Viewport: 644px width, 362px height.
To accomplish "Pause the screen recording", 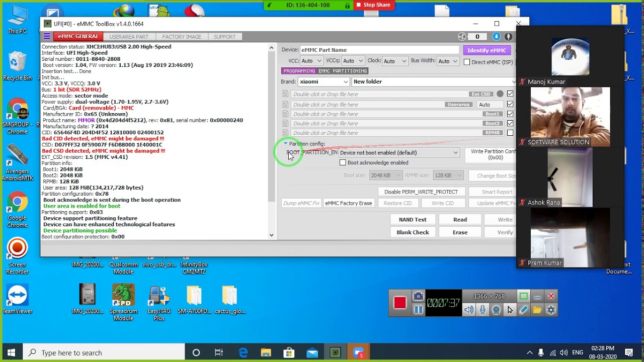I will [418, 310].
